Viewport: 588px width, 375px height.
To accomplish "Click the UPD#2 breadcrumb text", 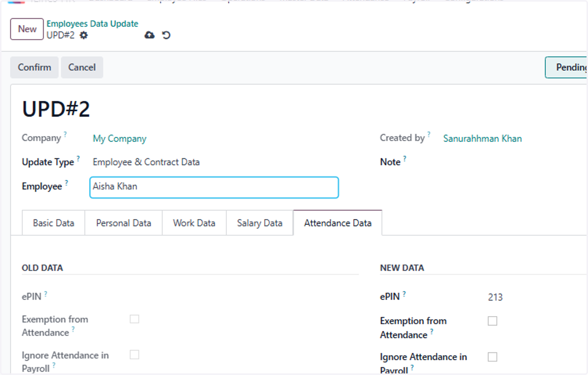I will tap(60, 35).
